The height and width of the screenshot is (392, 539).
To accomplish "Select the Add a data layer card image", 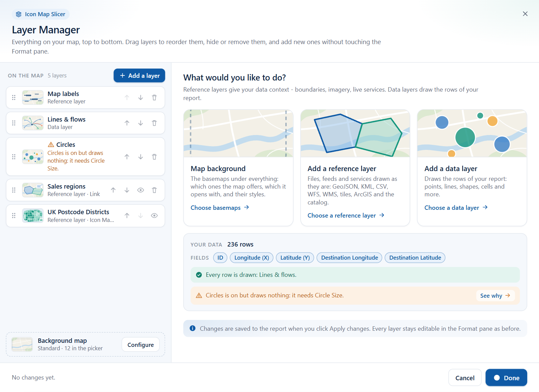I will pos(472,133).
